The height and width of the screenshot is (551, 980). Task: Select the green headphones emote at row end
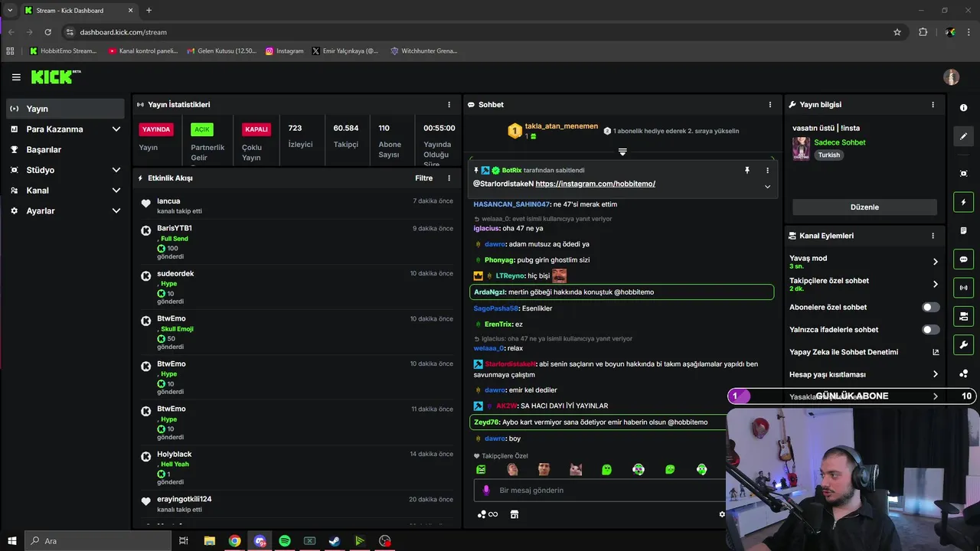[x=701, y=469]
